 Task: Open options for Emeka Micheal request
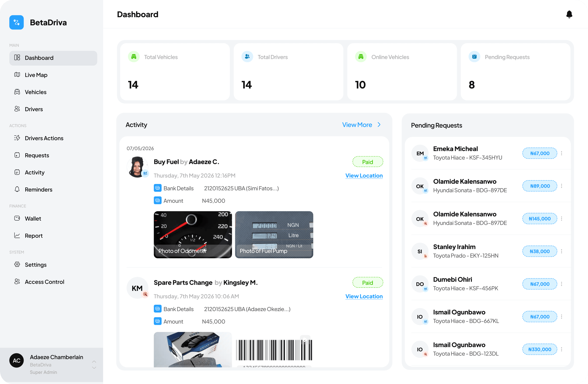click(561, 153)
